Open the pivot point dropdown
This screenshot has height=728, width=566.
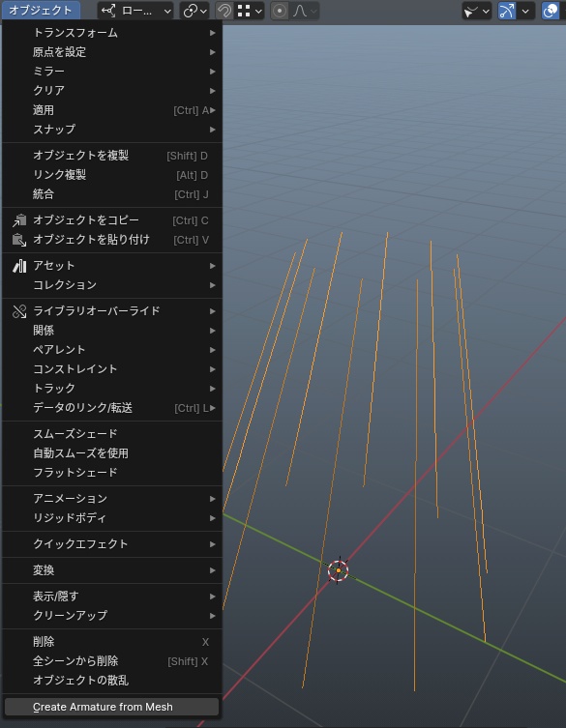[194, 11]
